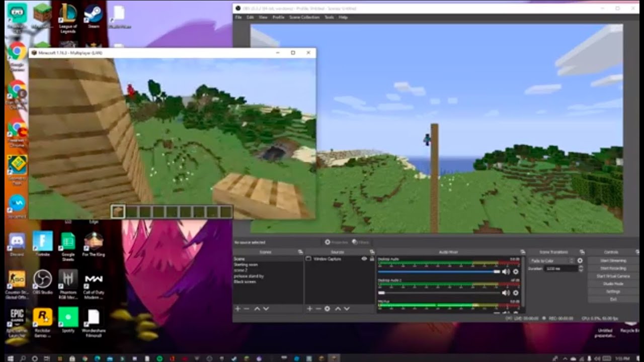The image size is (644, 362).
Task: Click Exit button in OBS Controls
Action: pos(613,299)
